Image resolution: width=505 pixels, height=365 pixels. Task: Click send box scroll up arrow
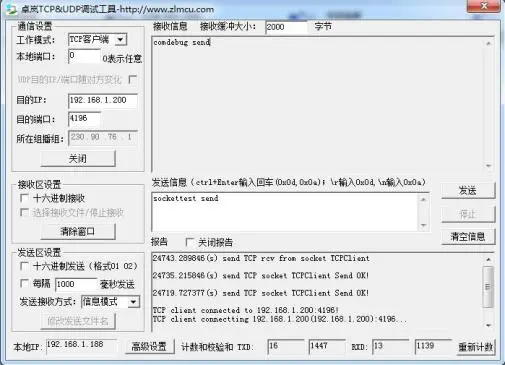[x=423, y=199]
